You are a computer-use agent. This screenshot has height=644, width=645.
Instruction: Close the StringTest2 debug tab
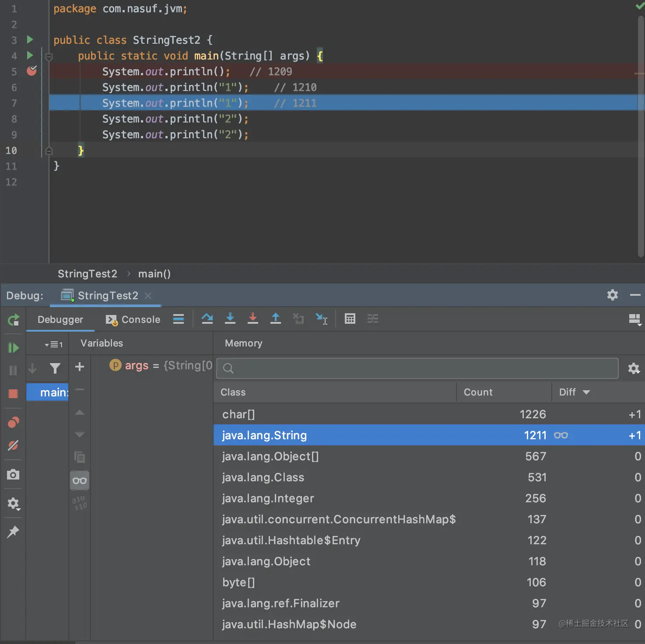point(148,296)
